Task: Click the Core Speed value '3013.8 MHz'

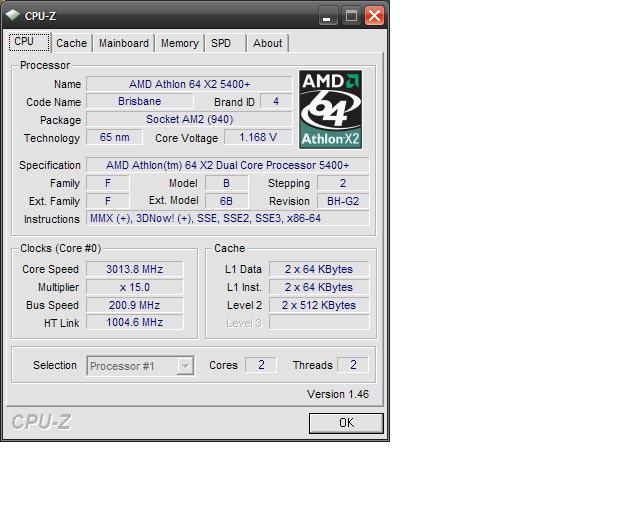Action: (x=135, y=269)
